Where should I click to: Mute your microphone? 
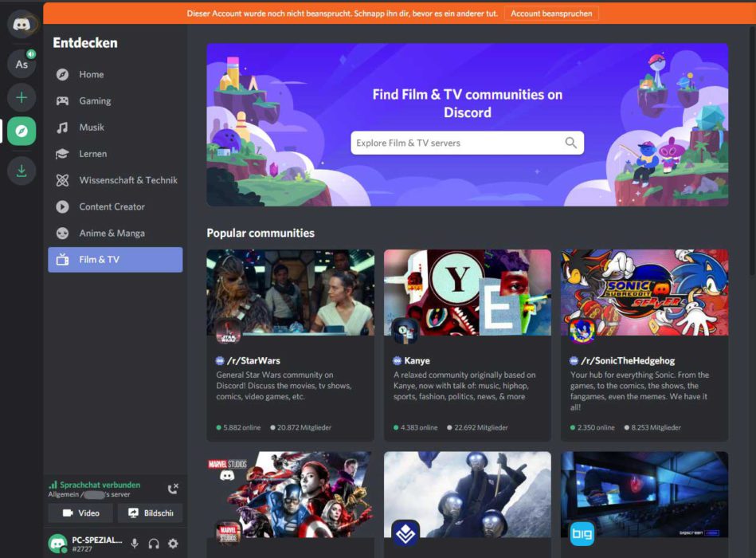tap(133, 544)
